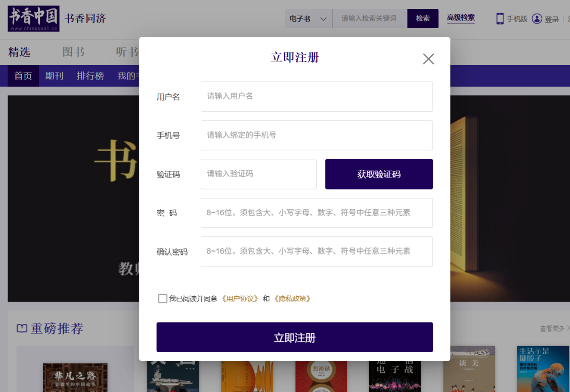Click the 书香中国 logo
The image size is (570, 392).
(x=33, y=19)
